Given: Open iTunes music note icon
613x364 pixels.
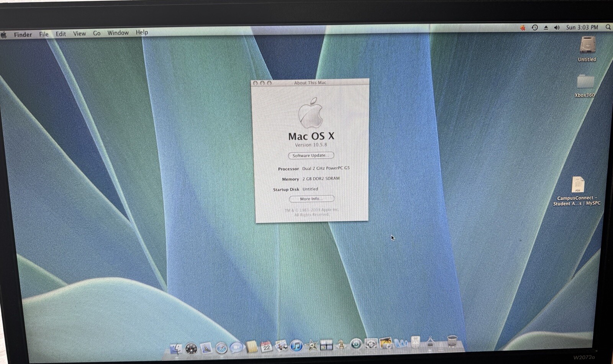Looking at the screenshot, I should pos(296,346).
